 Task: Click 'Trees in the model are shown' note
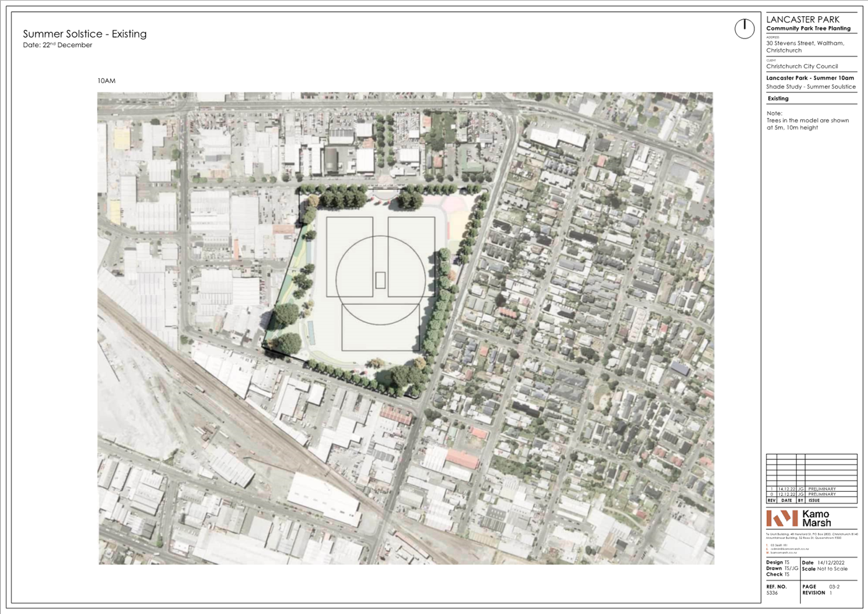pos(808,120)
